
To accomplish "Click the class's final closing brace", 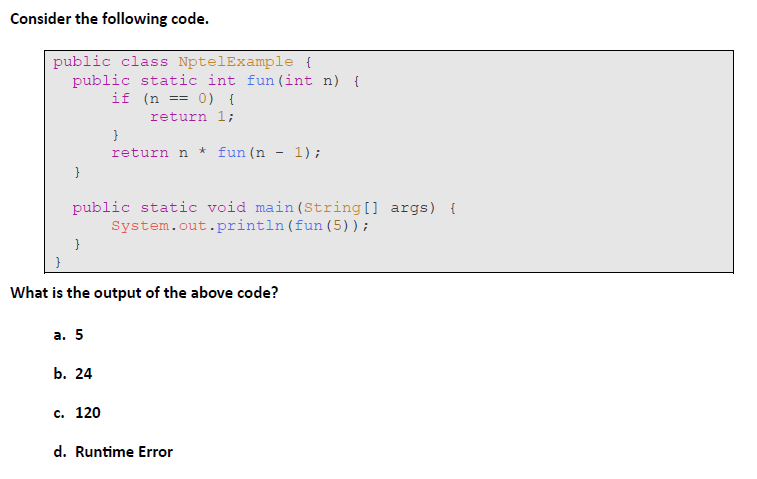I will [58, 262].
